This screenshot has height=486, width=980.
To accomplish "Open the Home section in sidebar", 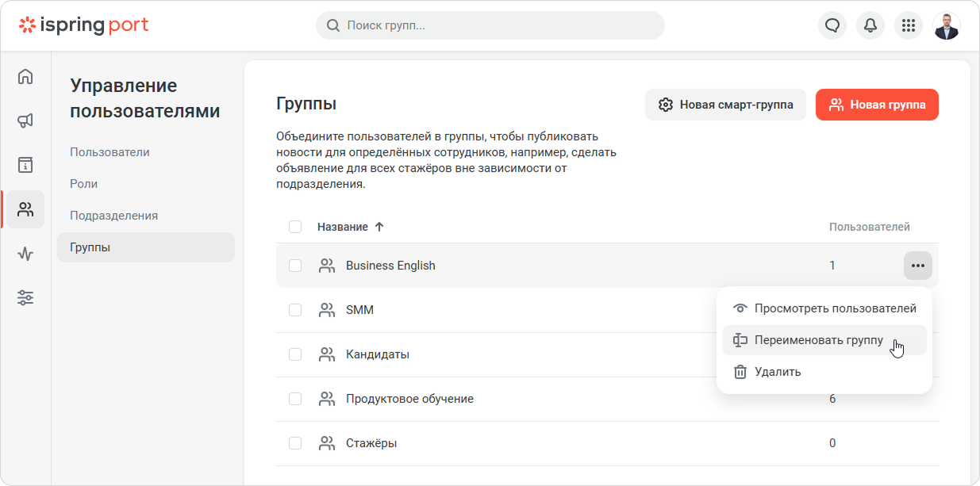I will (25, 77).
